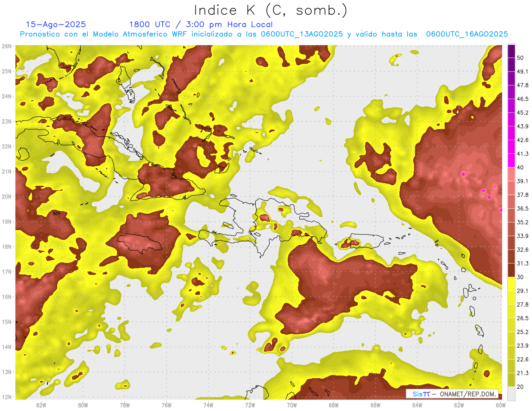
Task: Select the legend value "45.2"
Action: click(523, 113)
